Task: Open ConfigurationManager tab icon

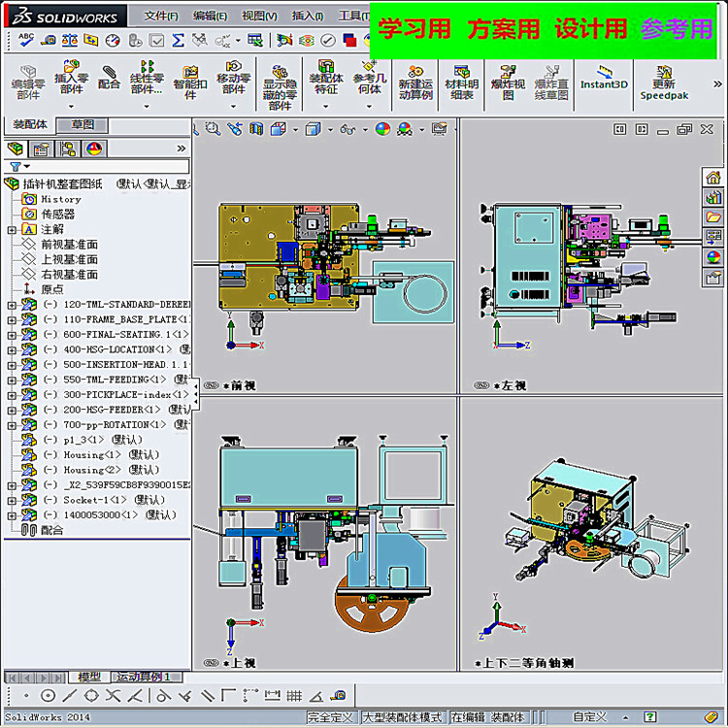Action: (67, 149)
